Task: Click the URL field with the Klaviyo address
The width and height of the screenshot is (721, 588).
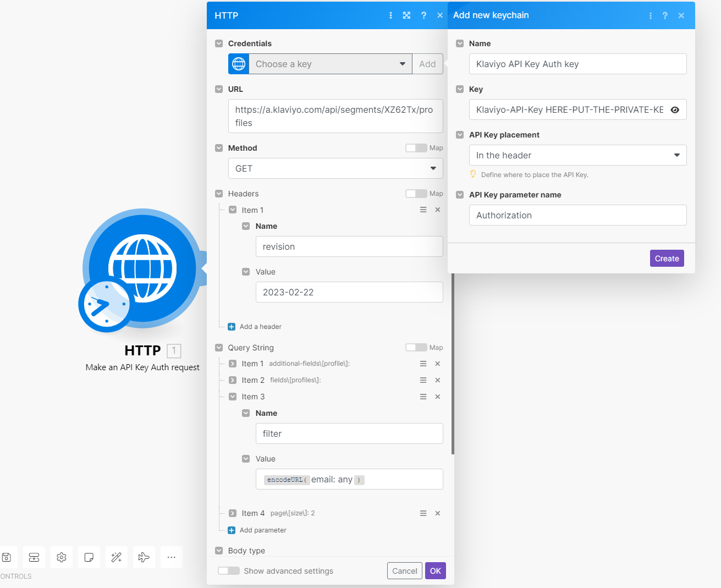Action: coord(335,116)
